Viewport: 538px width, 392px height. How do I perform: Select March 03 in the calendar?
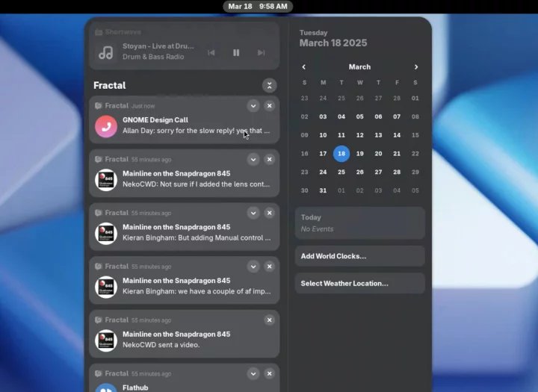click(323, 116)
